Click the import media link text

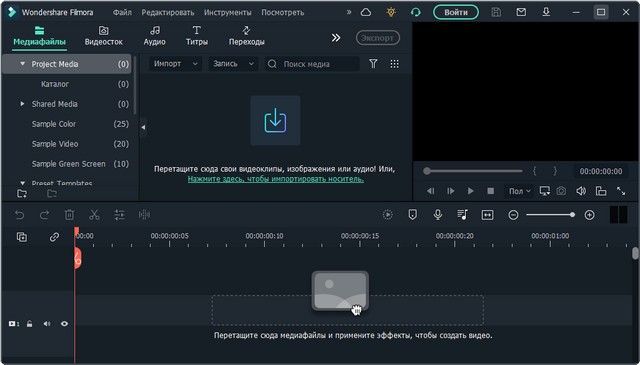coord(276,179)
